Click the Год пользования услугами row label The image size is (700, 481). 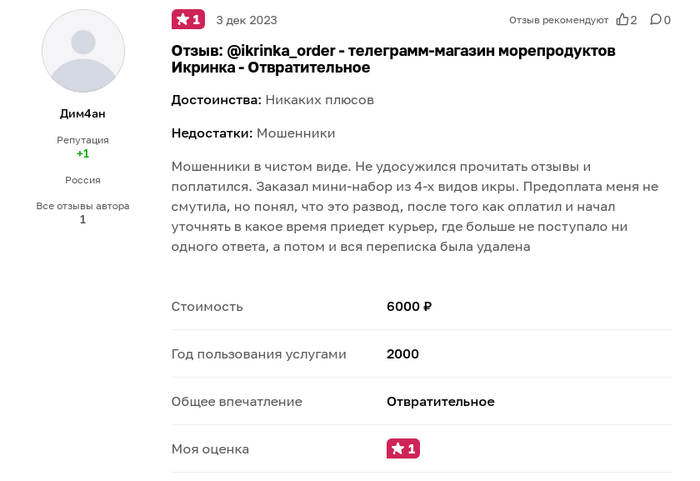click(258, 354)
